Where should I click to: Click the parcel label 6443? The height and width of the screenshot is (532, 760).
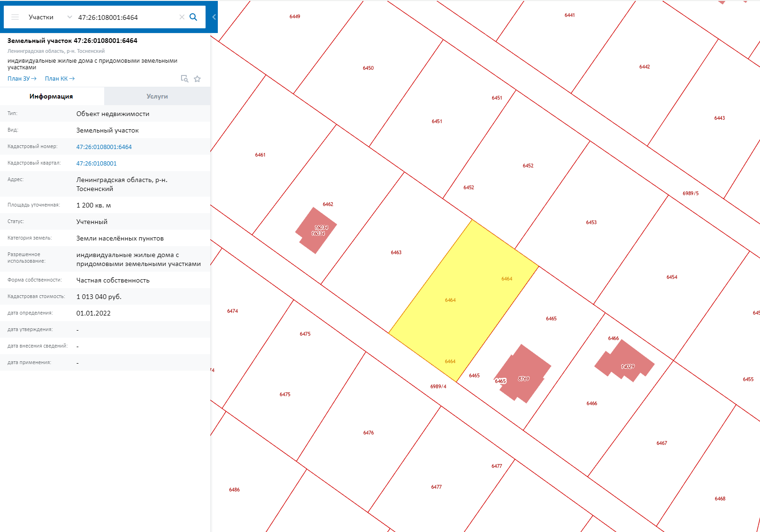719,118
